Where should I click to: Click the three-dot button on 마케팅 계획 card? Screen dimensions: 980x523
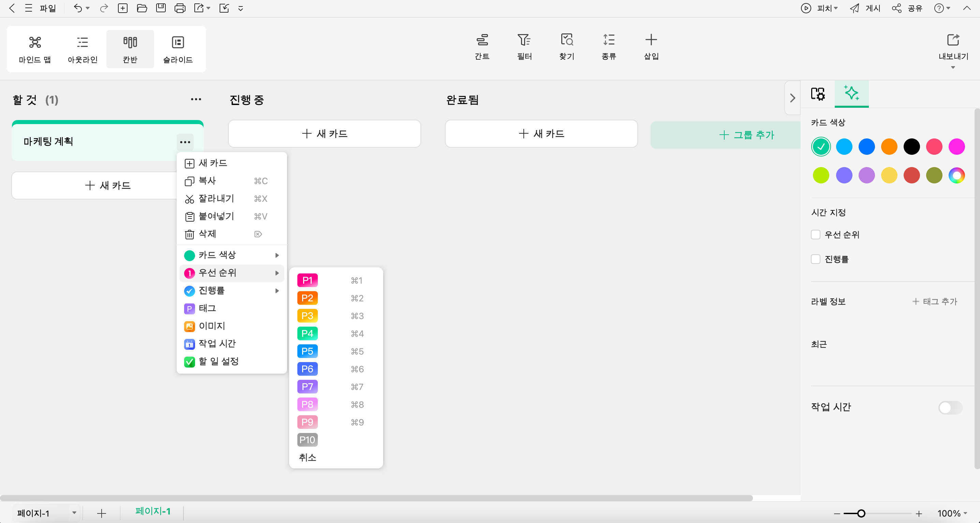pyautogui.click(x=185, y=142)
